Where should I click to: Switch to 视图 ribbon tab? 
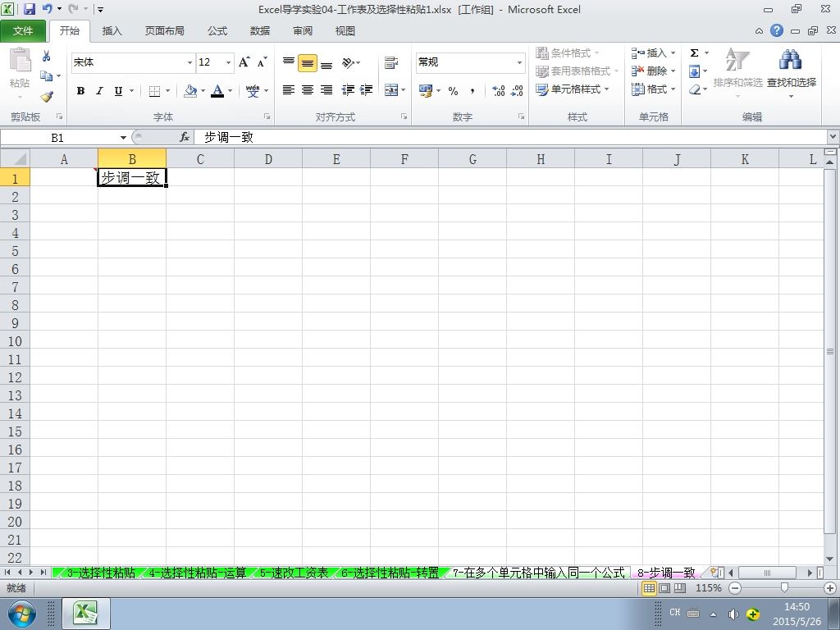coord(345,31)
